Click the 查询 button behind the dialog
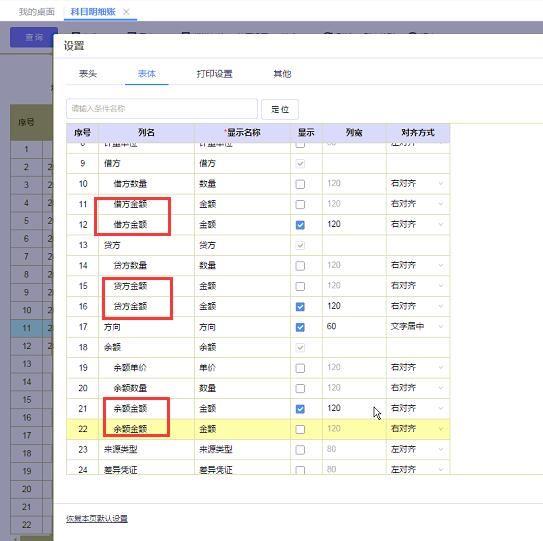 [34, 37]
